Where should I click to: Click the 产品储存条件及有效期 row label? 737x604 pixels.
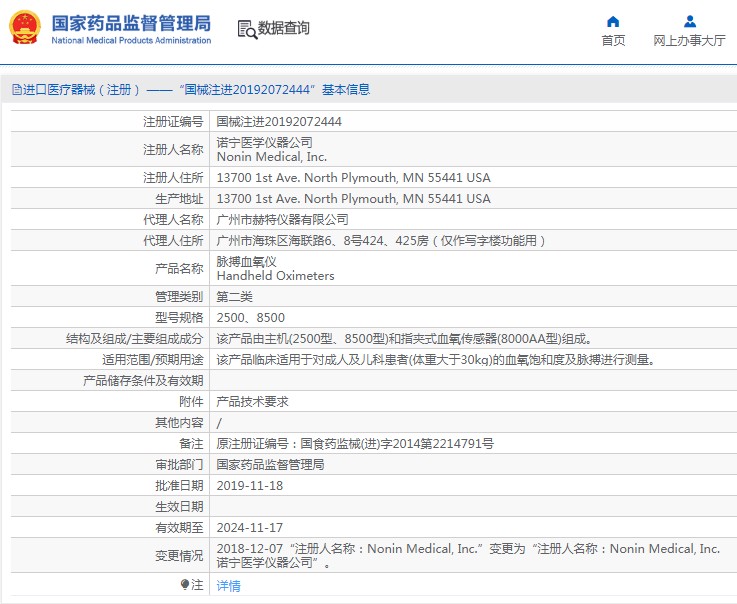coord(143,381)
